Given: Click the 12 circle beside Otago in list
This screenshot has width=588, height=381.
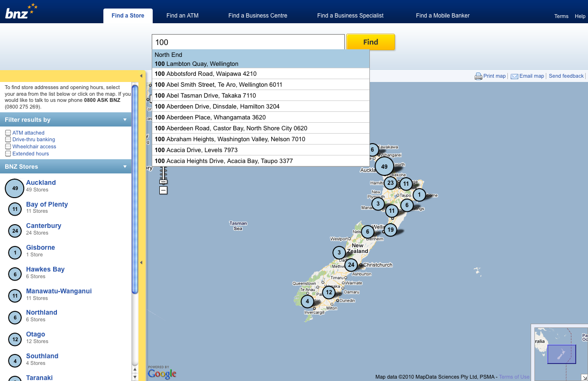Looking at the screenshot, I should click(x=15, y=339).
